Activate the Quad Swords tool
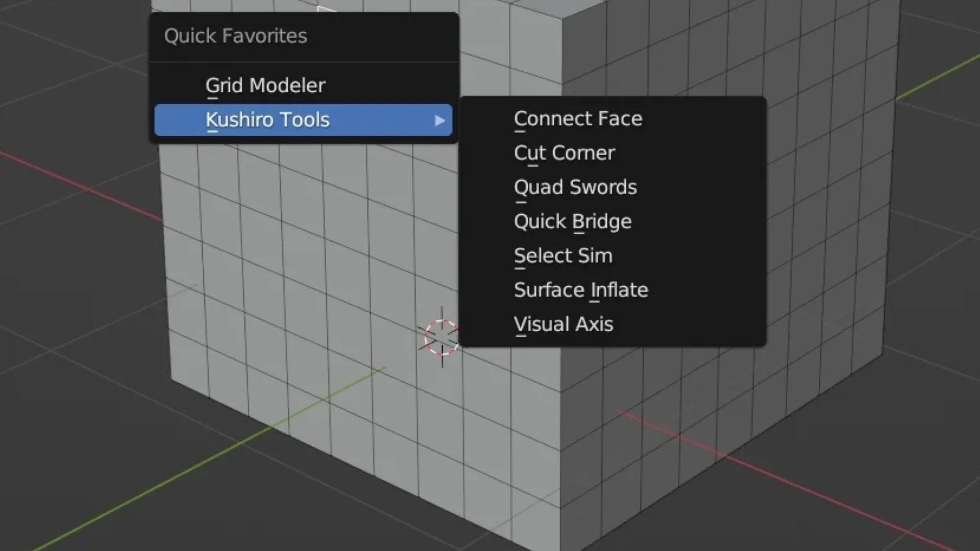Image resolution: width=980 pixels, height=551 pixels. [612, 187]
